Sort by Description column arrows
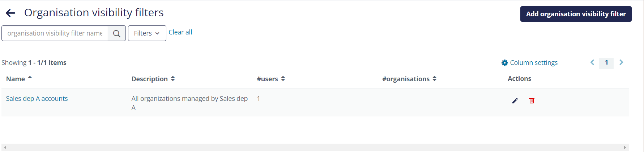The height and width of the screenshot is (152, 644). (173, 79)
